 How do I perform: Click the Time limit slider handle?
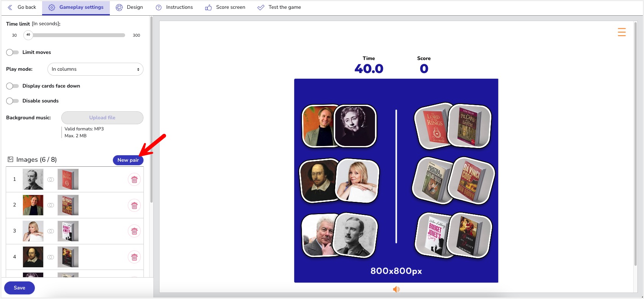tap(28, 35)
